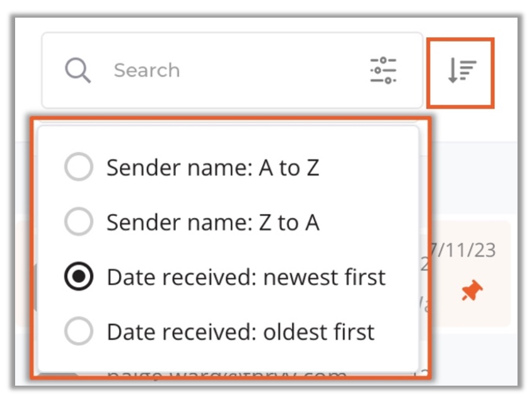Expand the search filters using the sliders icon
This screenshot has width=532, height=397.
click(383, 70)
